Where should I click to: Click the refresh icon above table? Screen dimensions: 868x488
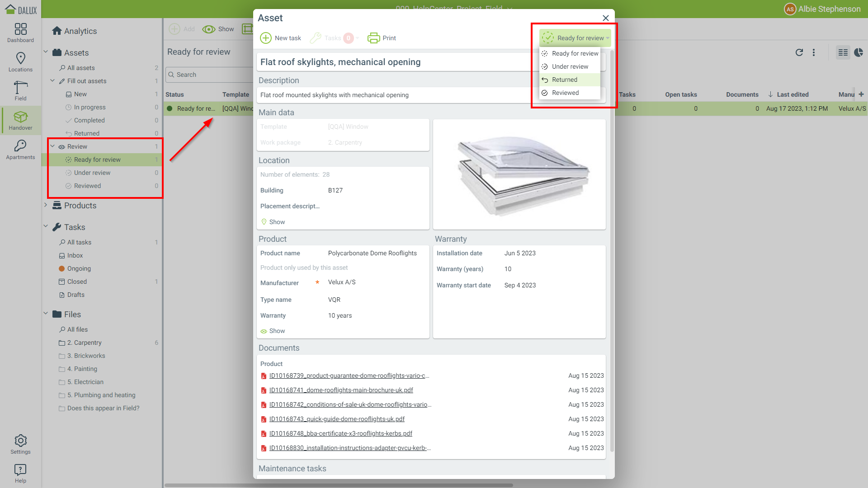[x=799, y=52]
